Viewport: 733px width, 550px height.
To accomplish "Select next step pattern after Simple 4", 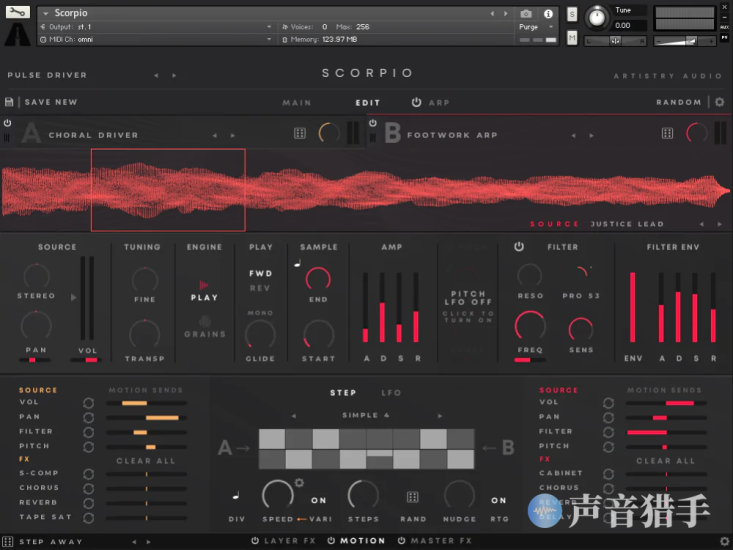I will click(440, 415).
